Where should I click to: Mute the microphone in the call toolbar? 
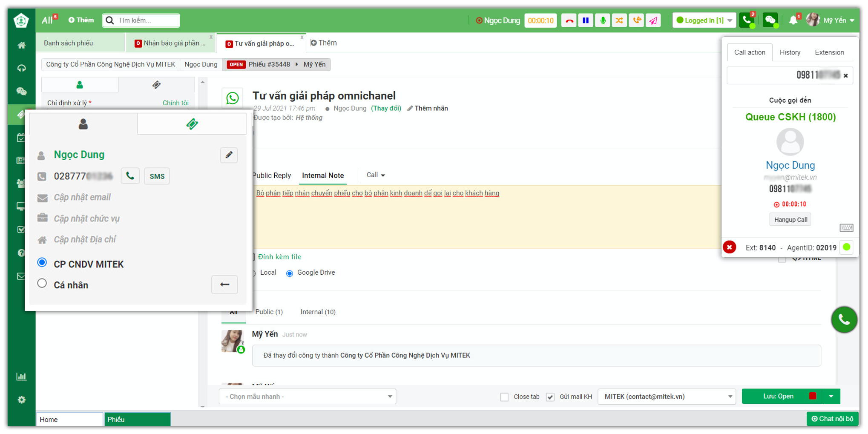603,20
